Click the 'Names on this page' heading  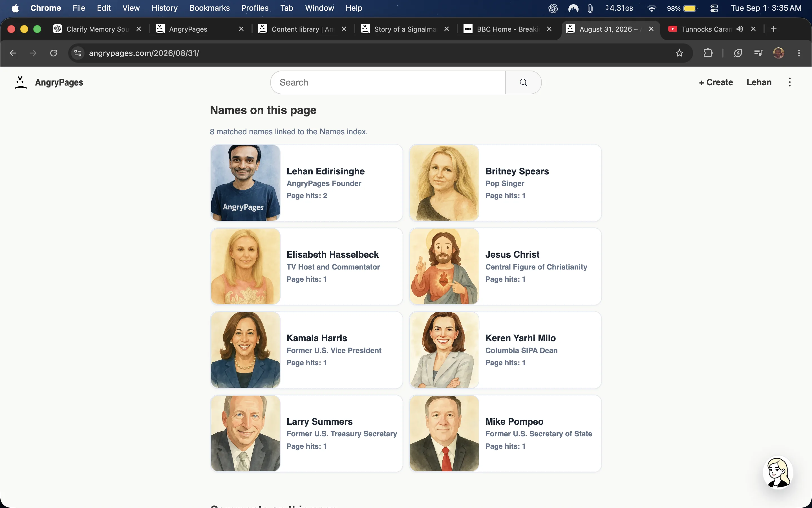click(x=263, y=110)
